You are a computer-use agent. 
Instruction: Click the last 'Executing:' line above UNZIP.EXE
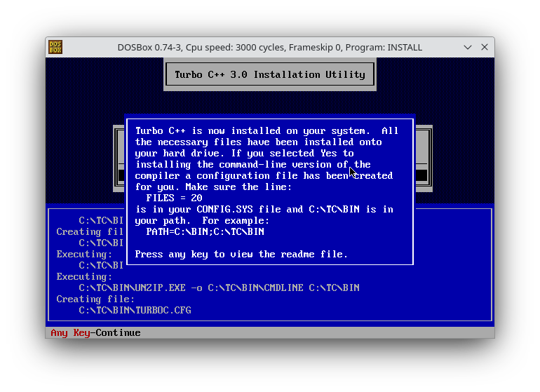[x=84, y=276]
